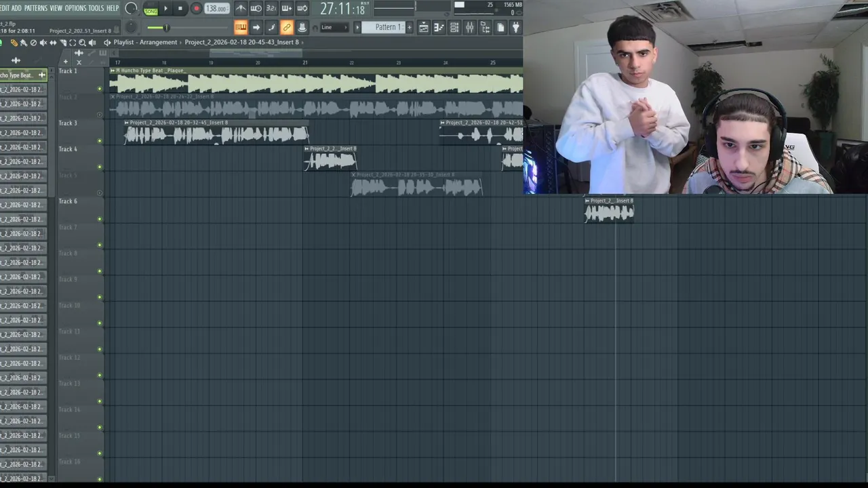Toggle multilink to controllers icon

[287, 27]
